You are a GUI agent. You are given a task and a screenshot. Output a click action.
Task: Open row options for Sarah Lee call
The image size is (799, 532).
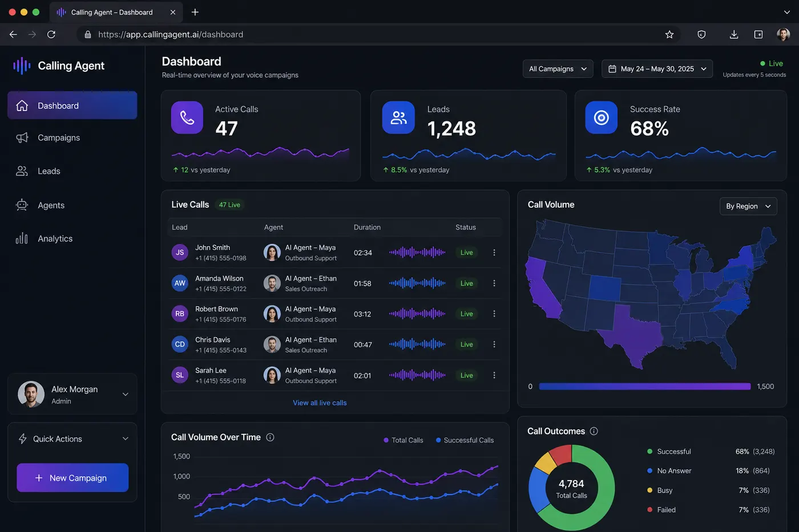click(494, 375)
